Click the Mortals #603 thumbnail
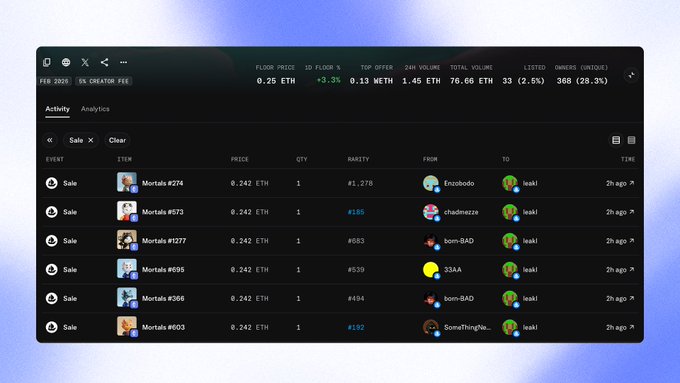The image size is (680, 383). coord(127,326)
